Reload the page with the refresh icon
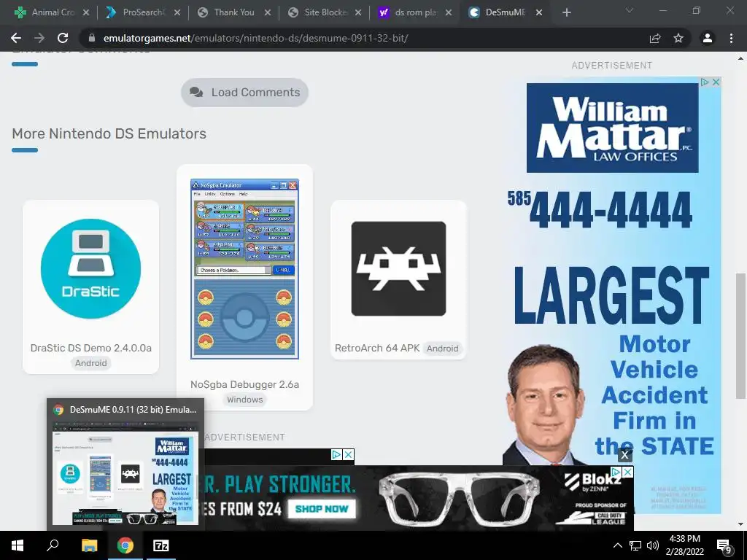The height and width of the screenshot is (560, 747). pos(63,38)
